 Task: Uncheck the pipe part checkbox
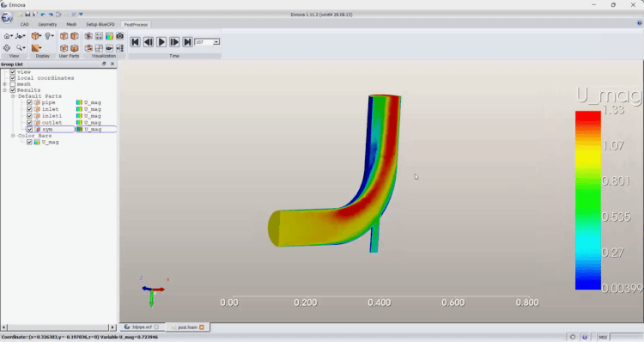point(29,102)
